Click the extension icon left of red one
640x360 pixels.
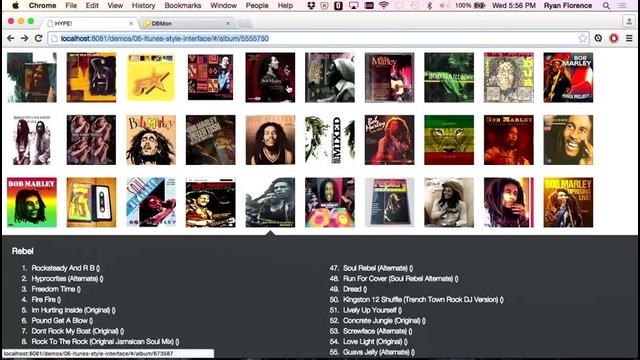click(598, 38)
